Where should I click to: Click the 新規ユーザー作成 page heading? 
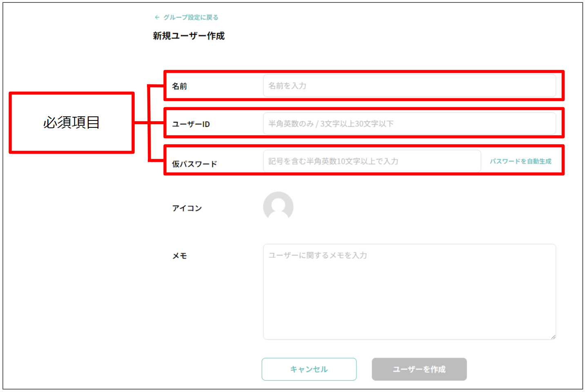click(189, 36)
